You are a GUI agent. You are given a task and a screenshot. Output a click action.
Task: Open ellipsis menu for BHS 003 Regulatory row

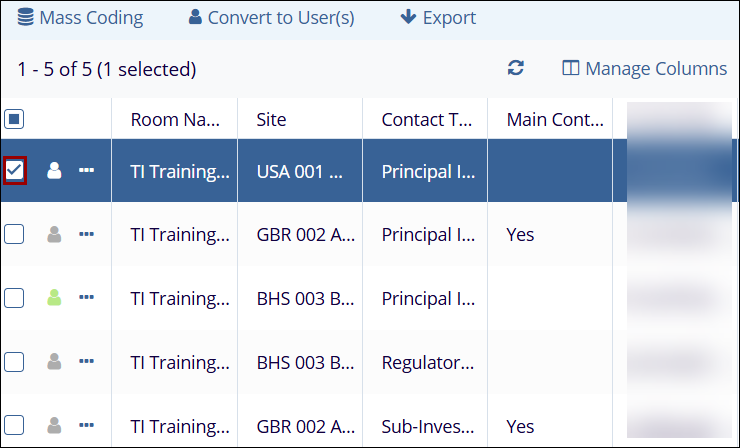coord(87,363)
